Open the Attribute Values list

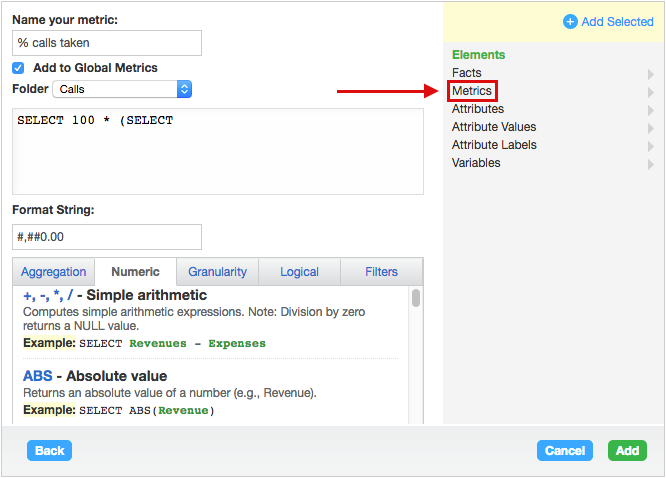point(494,127)
